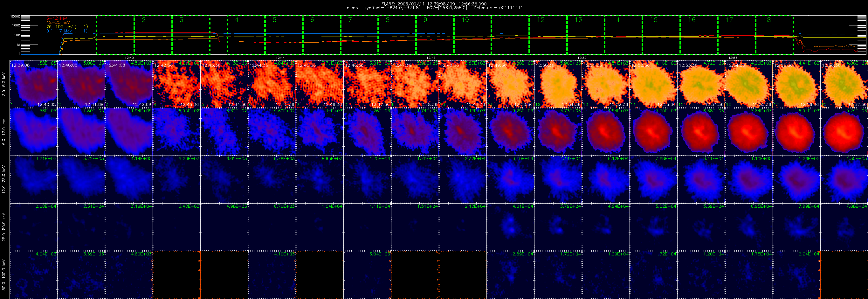868x299 pixels.
Task: Select the 6-12 keV panel labeled 5.70E+03
Action: pyautogui.click(x=653, y=132)
